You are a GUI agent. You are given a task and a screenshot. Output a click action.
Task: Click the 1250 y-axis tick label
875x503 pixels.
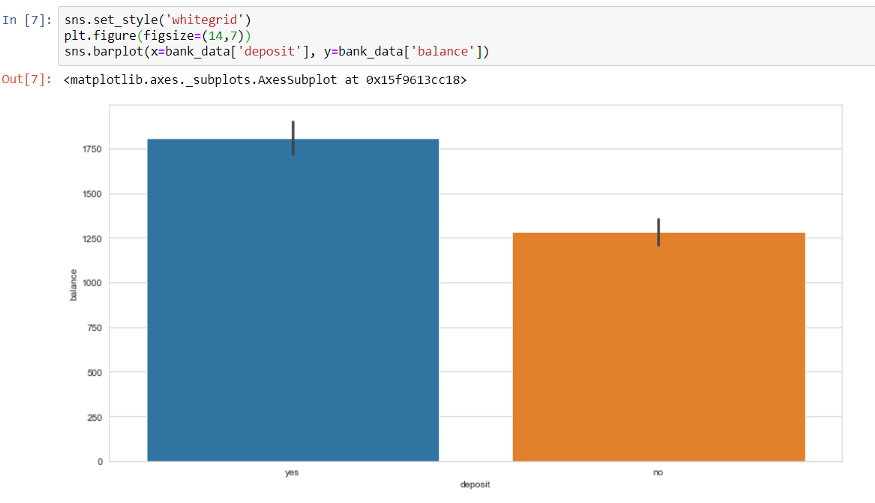[92, 238]
